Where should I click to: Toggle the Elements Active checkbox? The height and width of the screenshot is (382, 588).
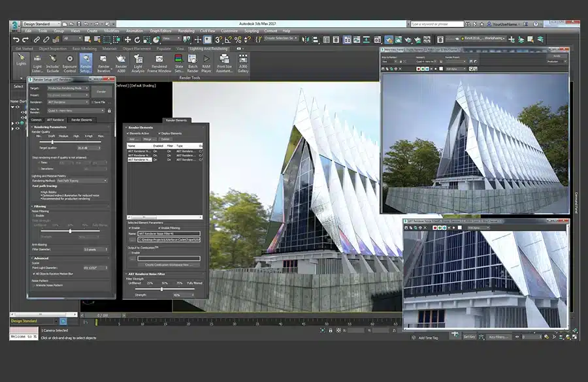tap(128, 133)
